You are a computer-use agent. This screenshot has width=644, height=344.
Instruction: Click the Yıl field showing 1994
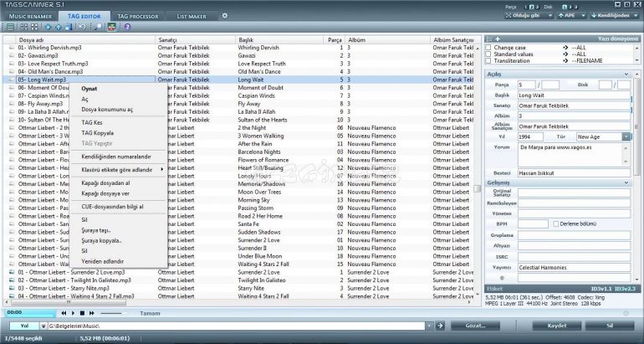pos(530,137)
